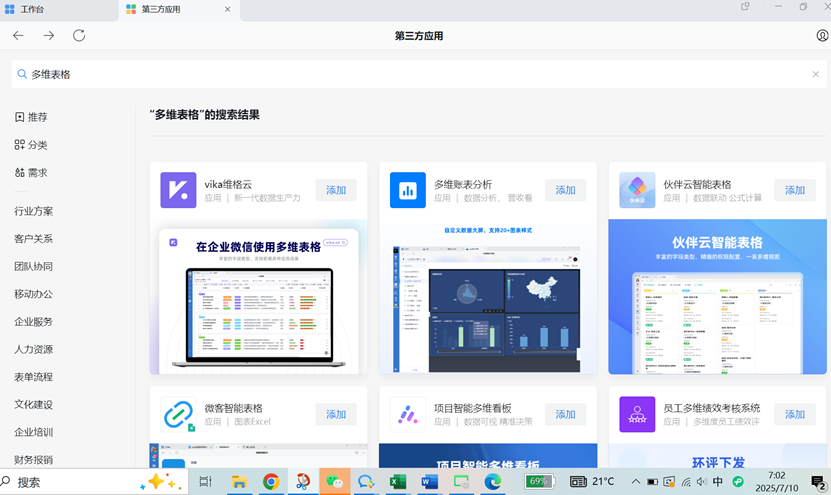Image resolution: width=831 pixels, height=495 pixels.
Task: Add the vika维格云 app
Action: (336, 190)
